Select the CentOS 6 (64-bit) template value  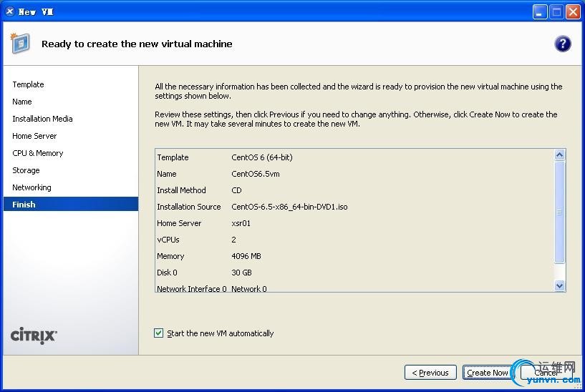point(262,157)
